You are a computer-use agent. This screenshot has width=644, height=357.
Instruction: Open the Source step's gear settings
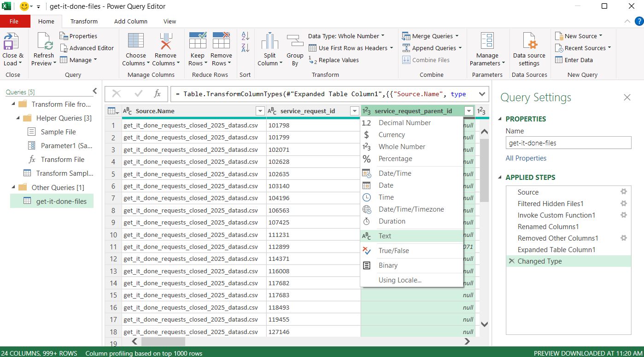pos(624,192)
